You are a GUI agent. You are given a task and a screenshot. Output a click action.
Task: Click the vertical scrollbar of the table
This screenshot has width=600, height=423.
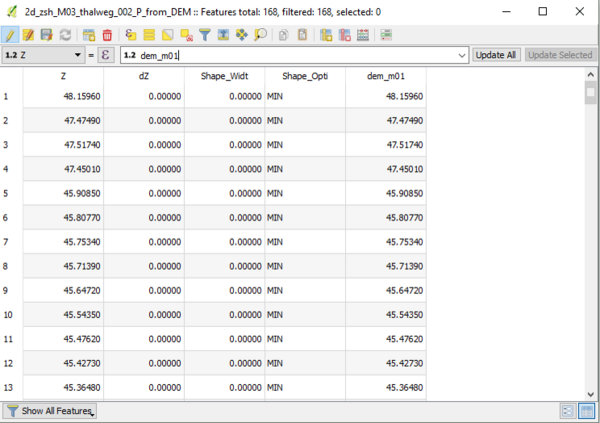pos(590,240)
